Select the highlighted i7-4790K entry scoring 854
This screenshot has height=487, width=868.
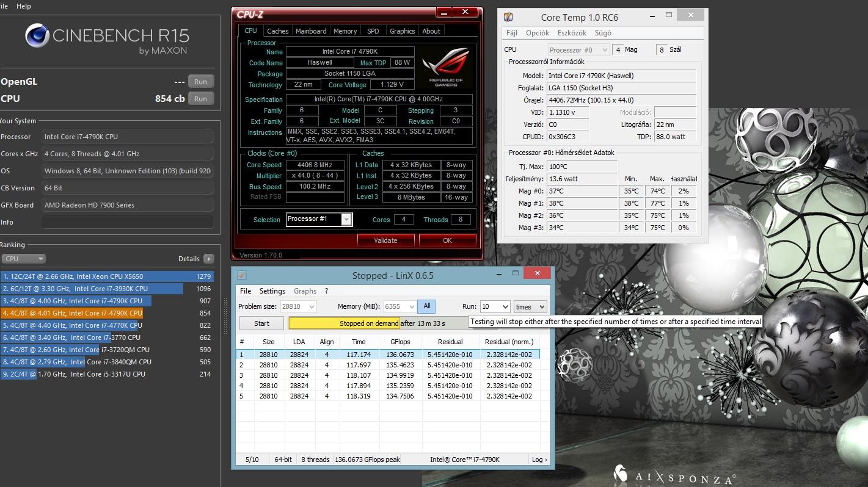(107, 313)
